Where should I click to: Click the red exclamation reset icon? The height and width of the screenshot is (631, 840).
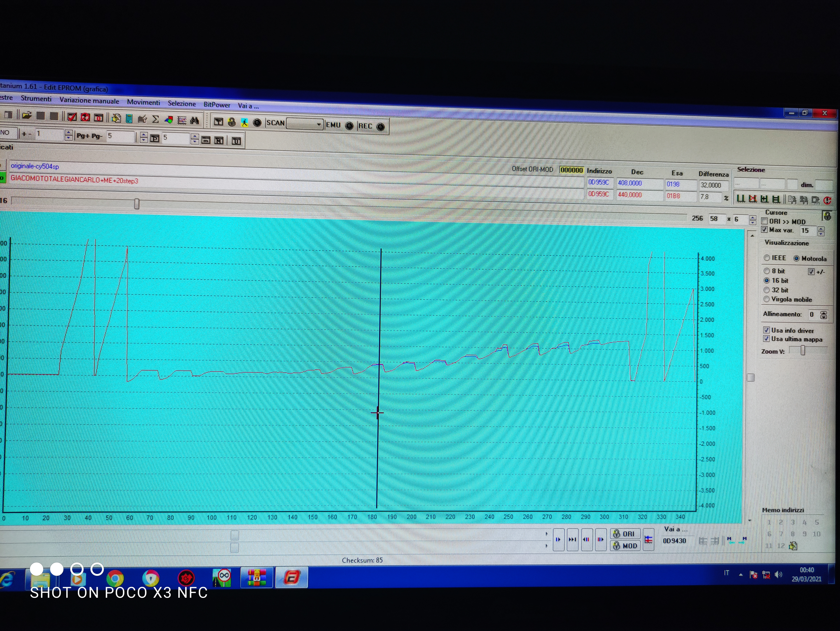tap(827, 200)
